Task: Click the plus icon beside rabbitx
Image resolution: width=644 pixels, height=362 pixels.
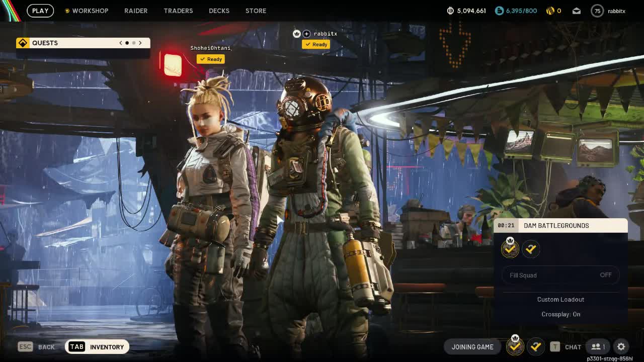Action: pyautogui.click(x=306, y=34)
